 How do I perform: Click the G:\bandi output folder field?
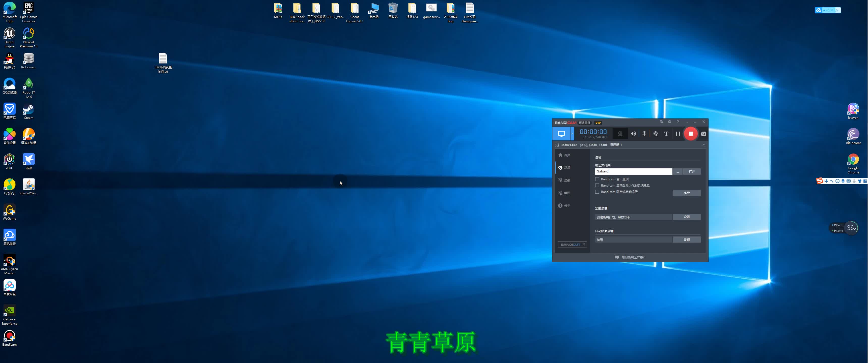pos(634,171)
